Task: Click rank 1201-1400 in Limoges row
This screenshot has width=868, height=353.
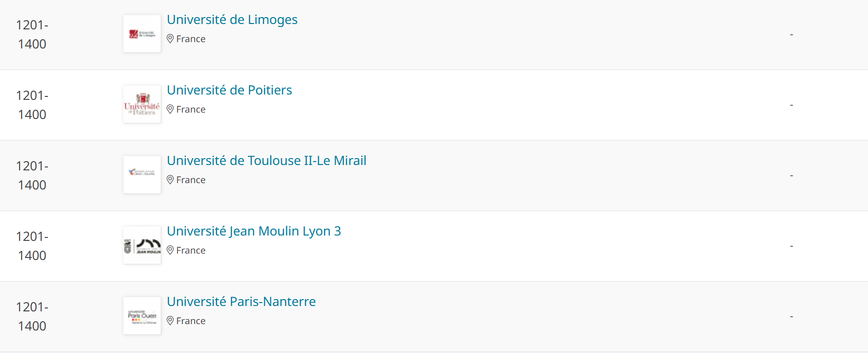Action: 32,34
